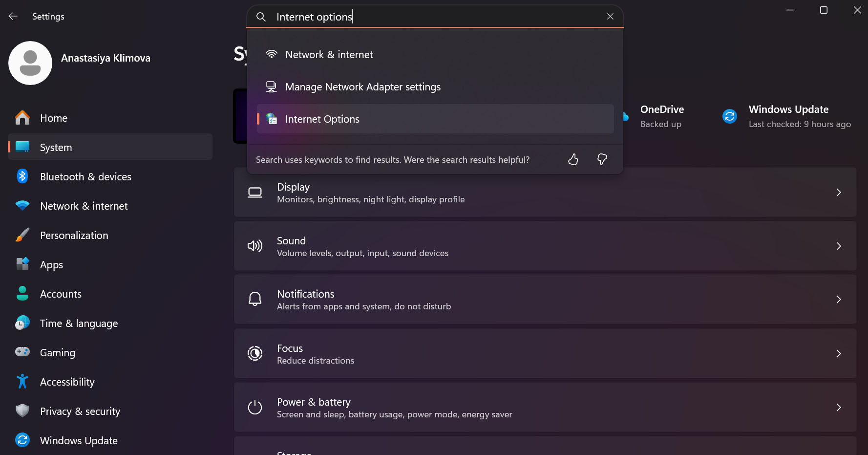Open the Power & battery row
Screen dimensions: 868x455
coord(545,407)
